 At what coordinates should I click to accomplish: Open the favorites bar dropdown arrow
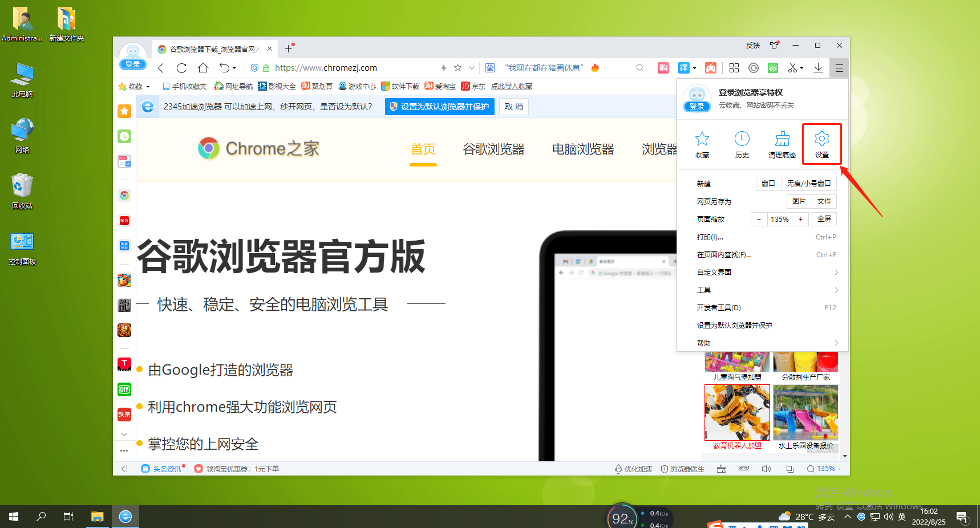click(x=148, y=87)
